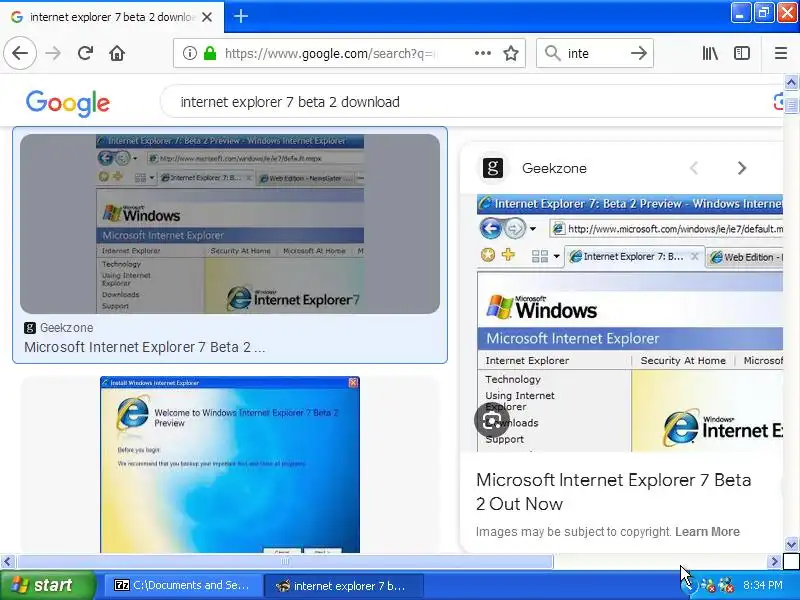
Task: Edit the Google search query field
Action: coord(469,102)
